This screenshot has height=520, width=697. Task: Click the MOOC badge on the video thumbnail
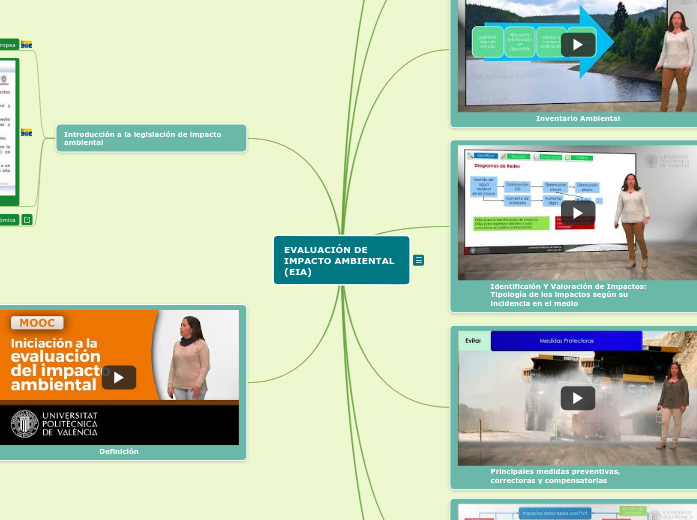[38, 323]
